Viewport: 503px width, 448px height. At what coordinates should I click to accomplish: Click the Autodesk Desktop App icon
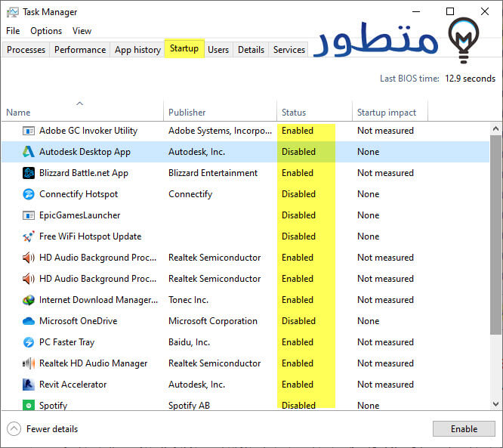29,152
